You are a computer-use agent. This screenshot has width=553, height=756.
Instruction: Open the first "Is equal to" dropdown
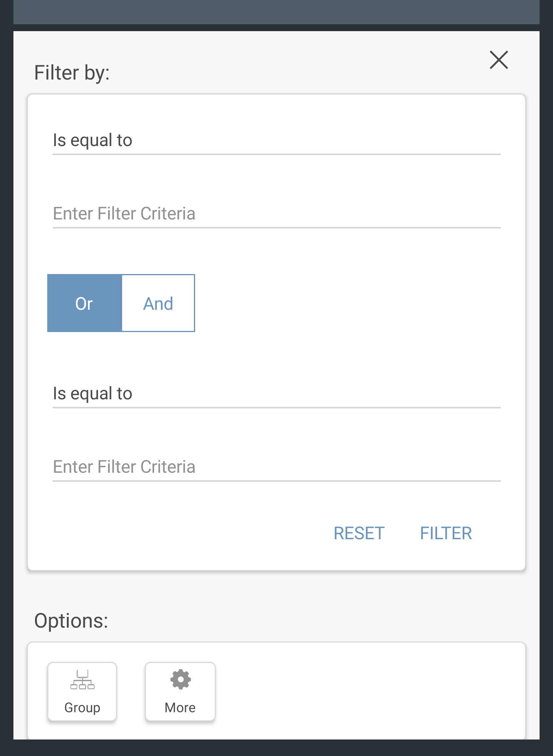tap(276, 140)
